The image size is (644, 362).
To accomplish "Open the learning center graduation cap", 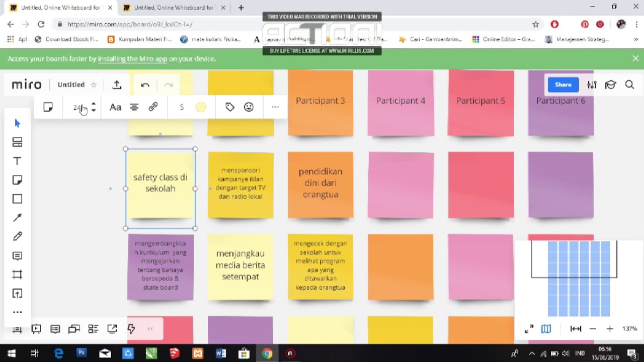I will 610,85.
